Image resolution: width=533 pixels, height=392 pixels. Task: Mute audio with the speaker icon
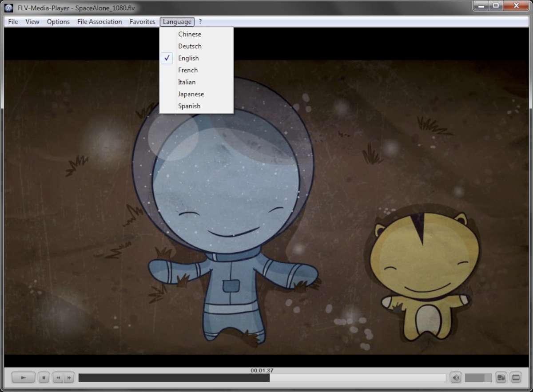click(456, 378)
